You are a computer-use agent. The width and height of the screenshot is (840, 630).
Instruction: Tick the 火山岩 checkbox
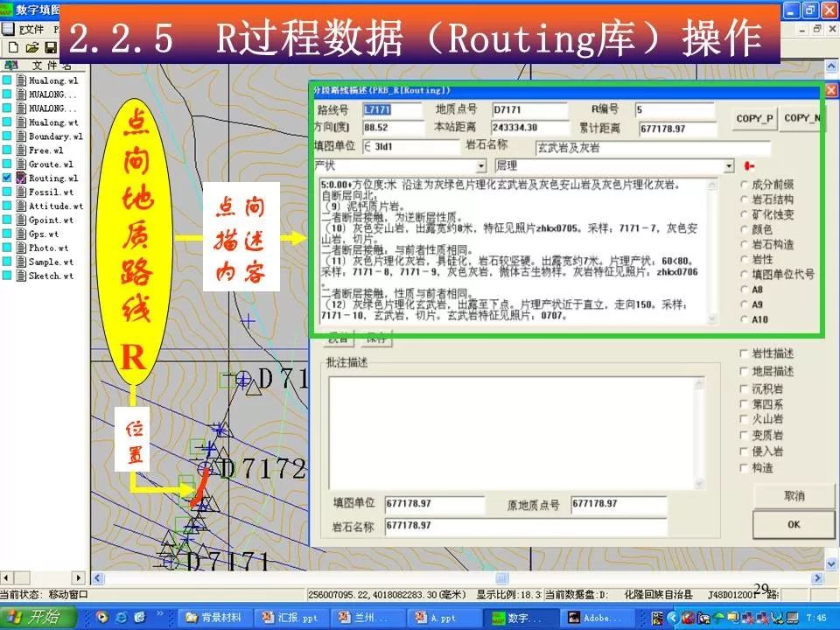745,419
